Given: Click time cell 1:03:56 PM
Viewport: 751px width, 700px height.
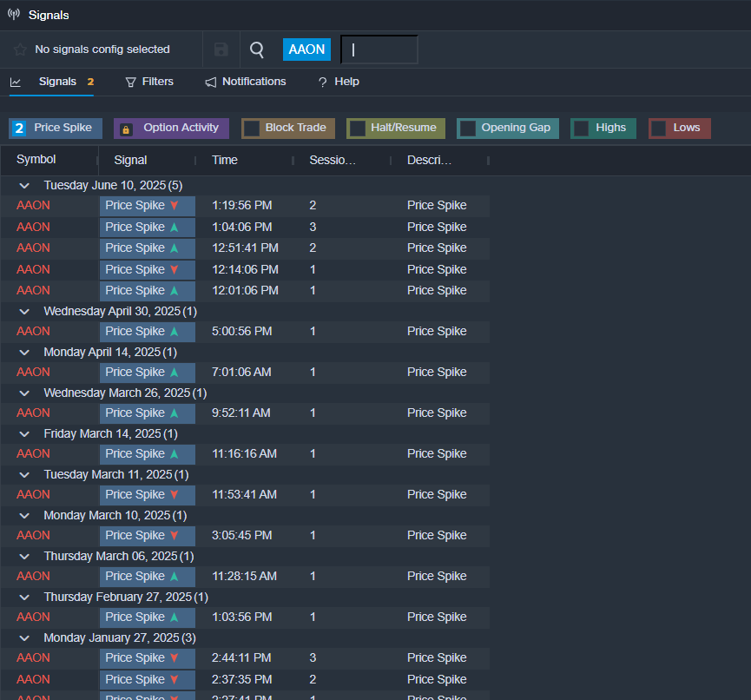Looking at the screenshot, I should tap(244, 617).
